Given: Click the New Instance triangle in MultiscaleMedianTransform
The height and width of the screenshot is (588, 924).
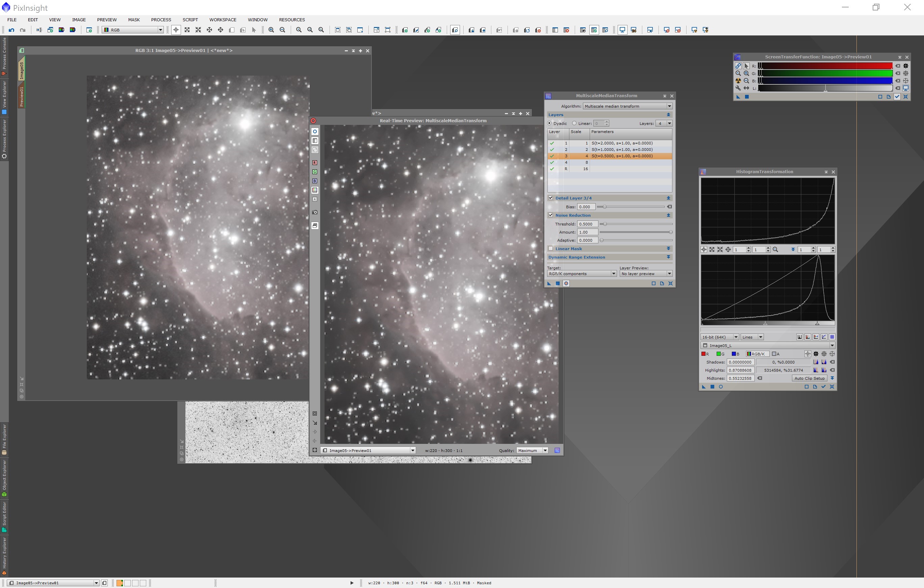Looking at the screenshot, I should tap(549, 284).
